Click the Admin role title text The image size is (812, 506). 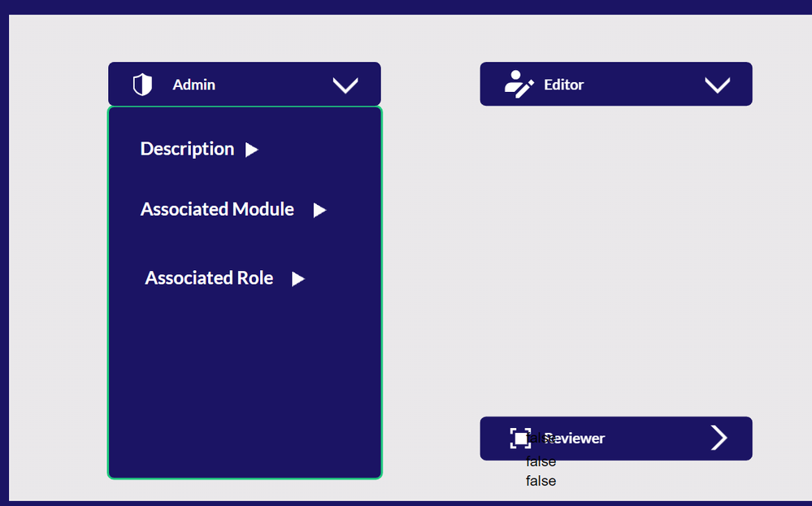coord(193,85)
